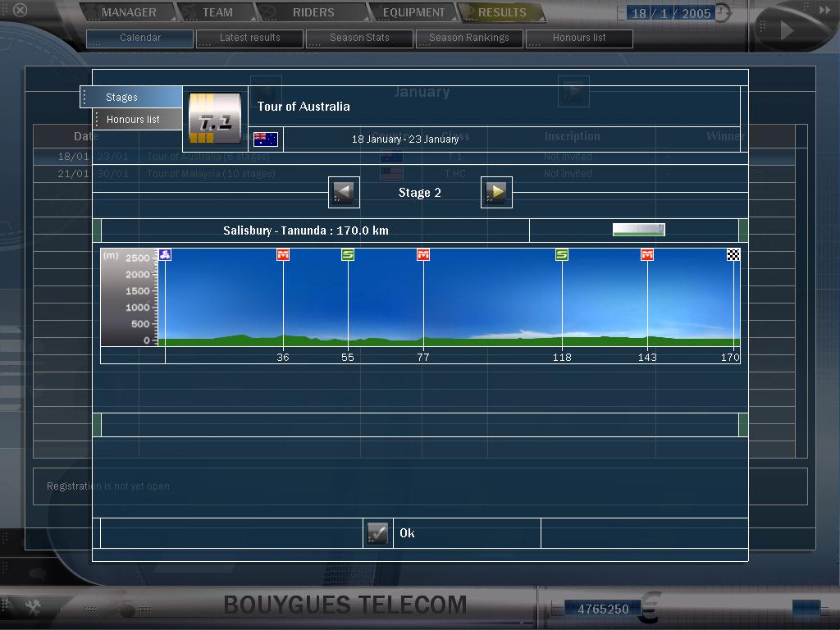The width and height of the screenshot is (840, 630).
Task: Click the 143 km distance label
Action: [647, 358]
